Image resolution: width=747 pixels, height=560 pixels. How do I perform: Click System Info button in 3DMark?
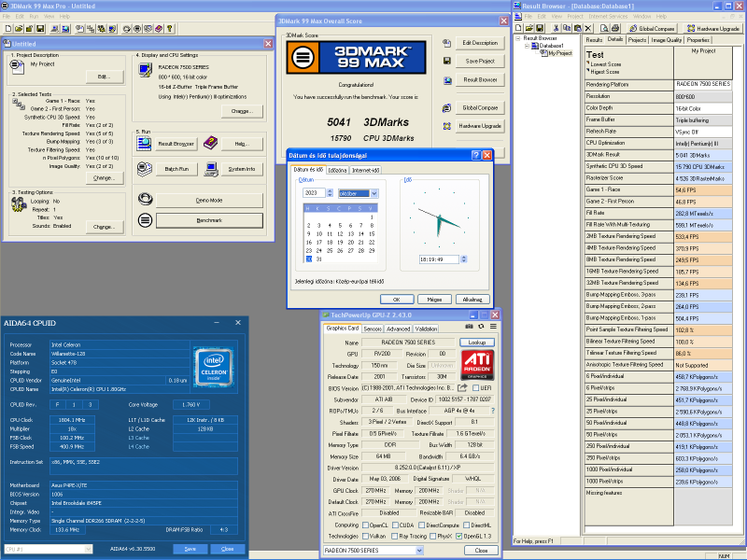[242, 169]
